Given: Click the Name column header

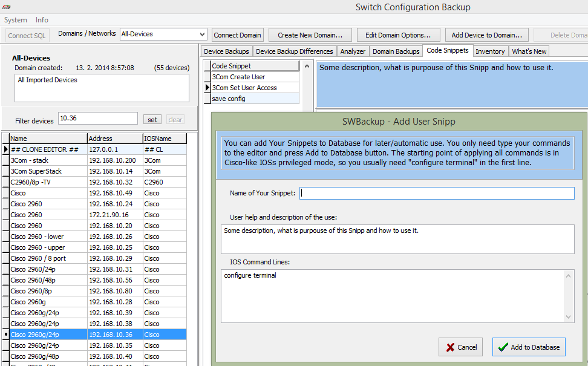Looking at the screenshot, I should point(48,139).
